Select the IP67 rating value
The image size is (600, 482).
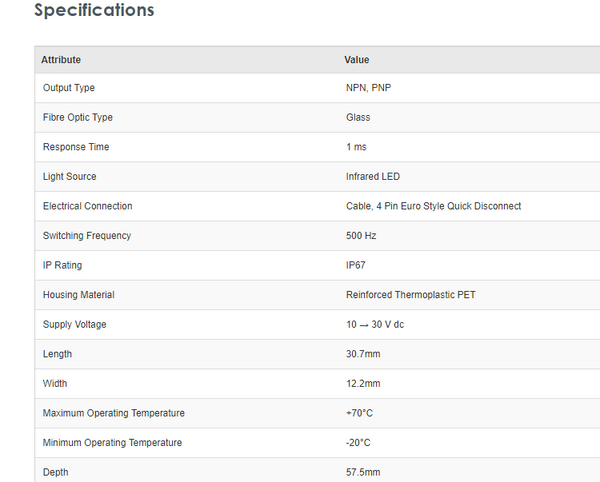[x=358, y=265]
